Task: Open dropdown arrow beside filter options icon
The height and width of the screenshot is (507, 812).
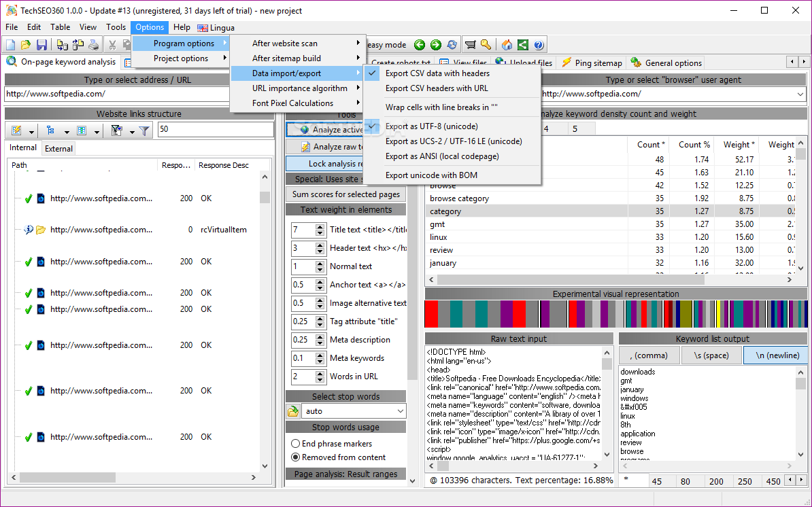Action: (131, 131)
